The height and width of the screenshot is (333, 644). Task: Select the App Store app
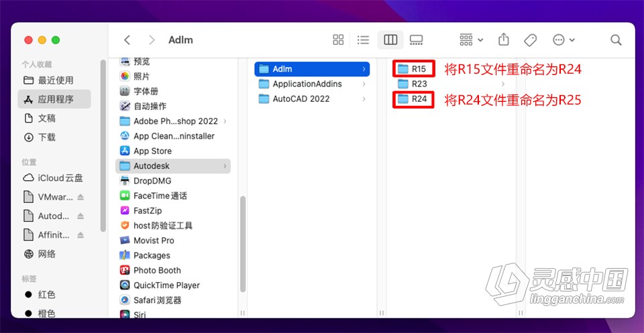(173, 151)
